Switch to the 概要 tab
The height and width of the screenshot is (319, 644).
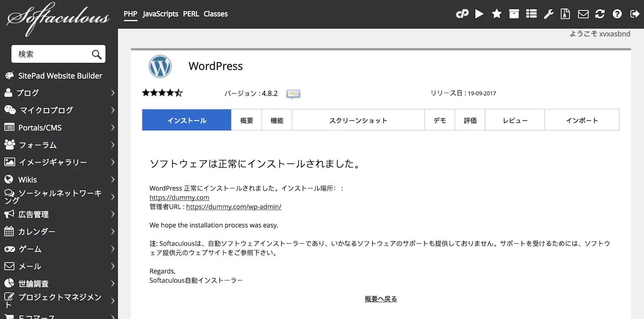pyautogui.click(x=246, y=120)
